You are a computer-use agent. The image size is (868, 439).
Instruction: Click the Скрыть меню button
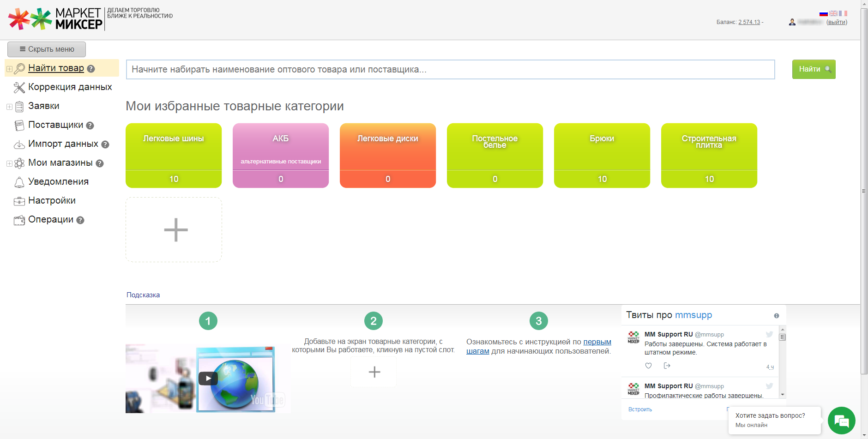(47, 49)
